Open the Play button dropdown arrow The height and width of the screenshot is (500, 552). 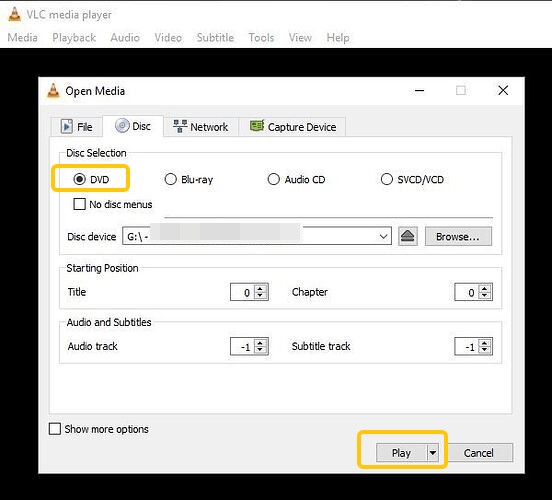(x=433, y=453)
